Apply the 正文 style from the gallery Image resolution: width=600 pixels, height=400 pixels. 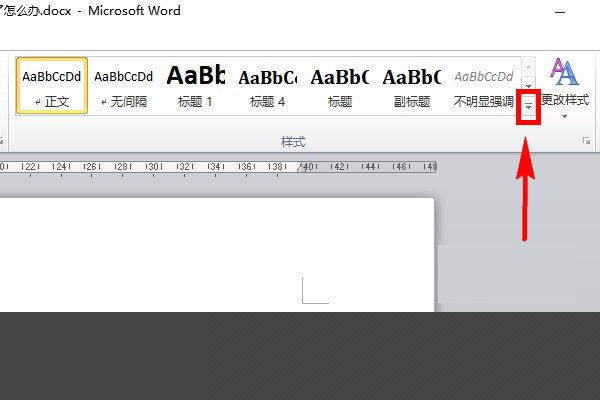click(51, 86)
